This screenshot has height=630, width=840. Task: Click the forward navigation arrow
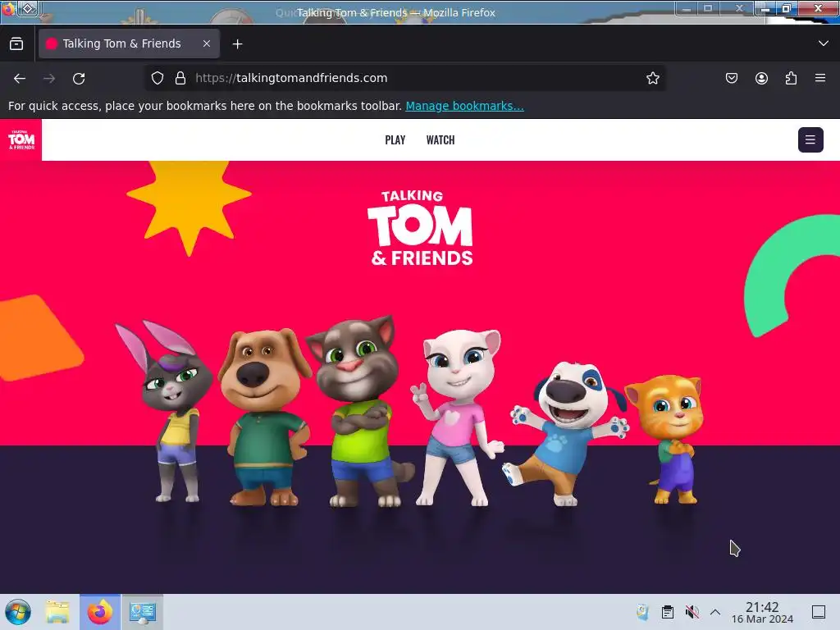pyautogui.click(x=49, y=78)
